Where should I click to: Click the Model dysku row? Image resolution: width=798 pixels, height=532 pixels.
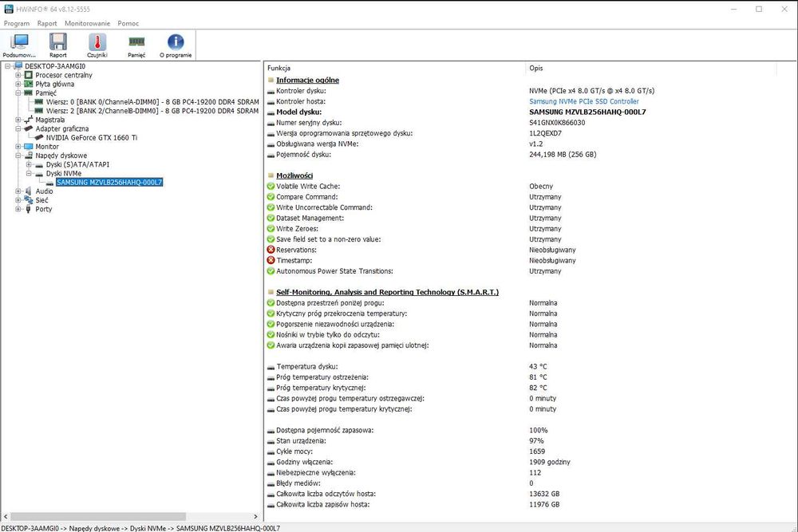(x=529, y=112)
